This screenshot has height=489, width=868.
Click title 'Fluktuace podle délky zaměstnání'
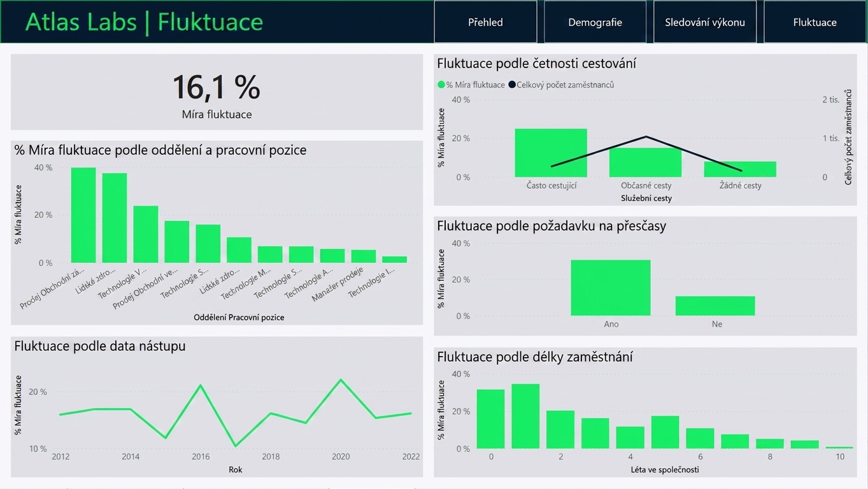coord(535,357)
